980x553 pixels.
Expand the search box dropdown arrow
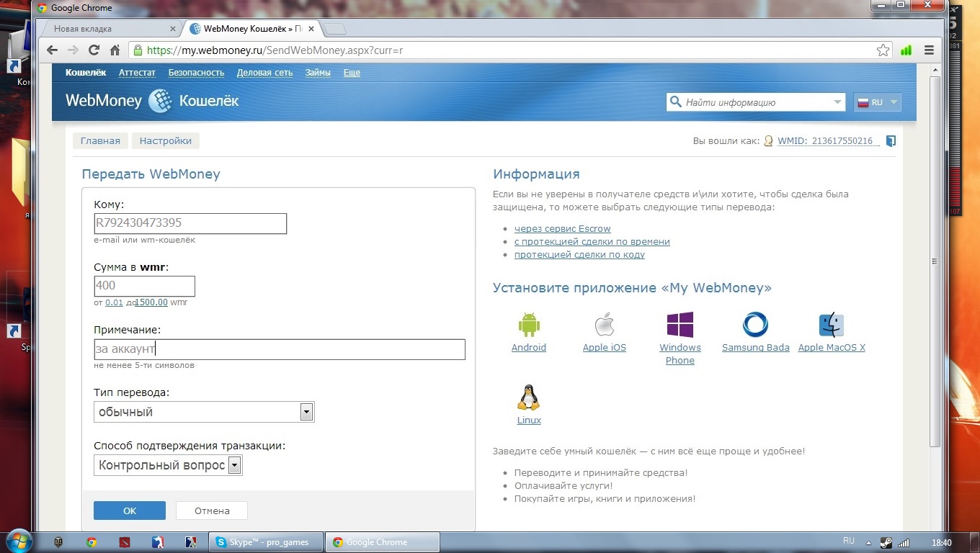pyautogui.click(x=837, y=102)
